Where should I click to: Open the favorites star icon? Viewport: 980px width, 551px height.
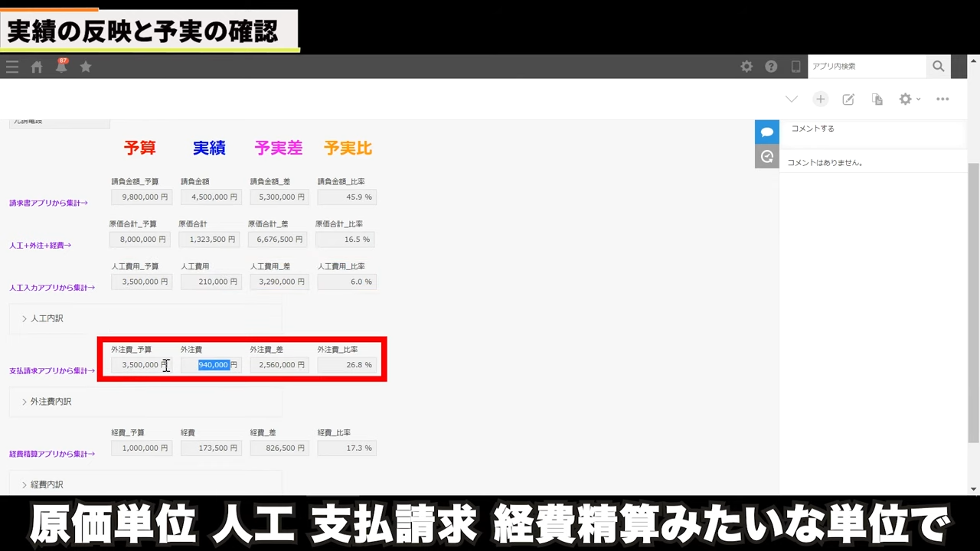click(x=86, y=67)
